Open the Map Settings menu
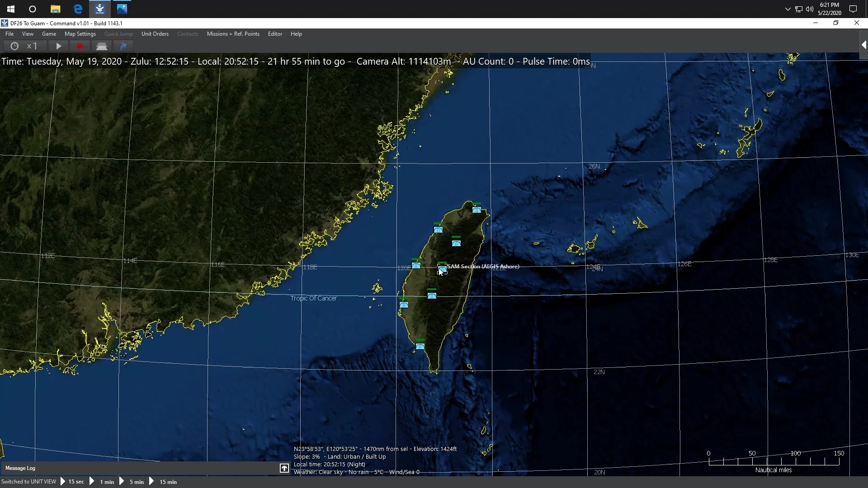Image resolution: width=868 pixels, height=488 pixels. pyautogui.click(x=80, y=34)
